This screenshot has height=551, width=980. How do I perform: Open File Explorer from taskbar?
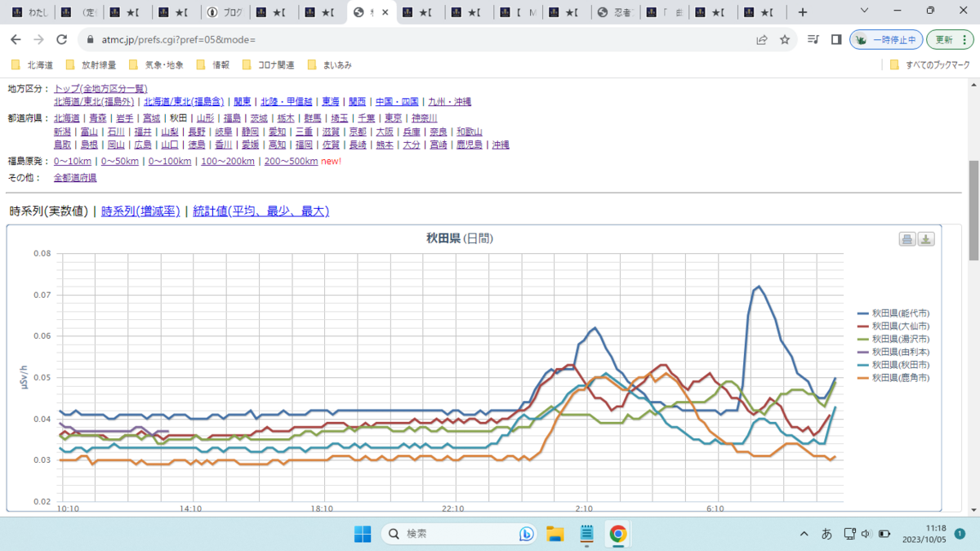coord(555,534)
